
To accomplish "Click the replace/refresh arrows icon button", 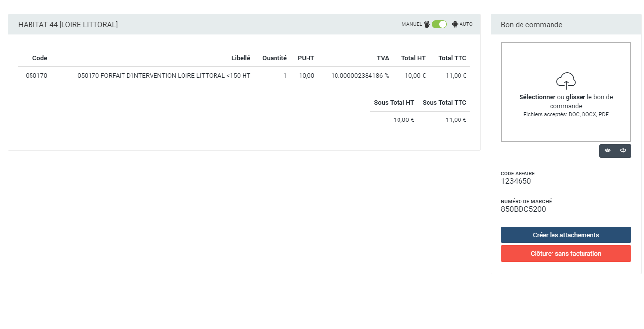I will pos(623,151).
